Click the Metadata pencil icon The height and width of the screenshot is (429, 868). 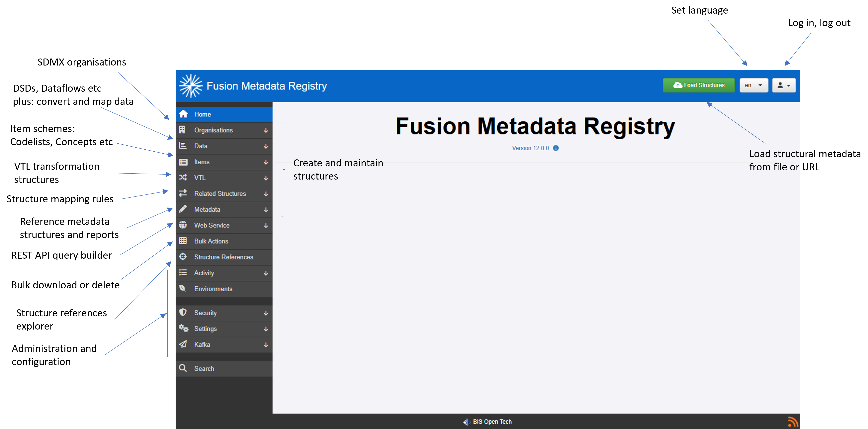[183, 209]
